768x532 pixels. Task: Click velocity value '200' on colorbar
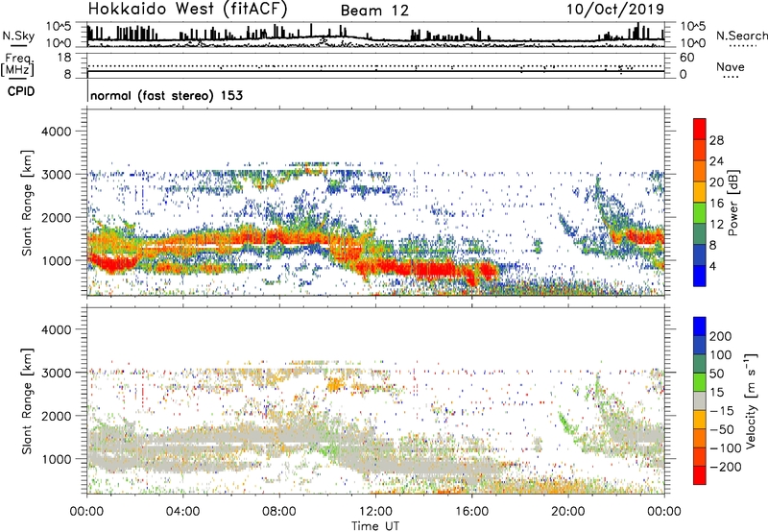[x=721, y=336]
